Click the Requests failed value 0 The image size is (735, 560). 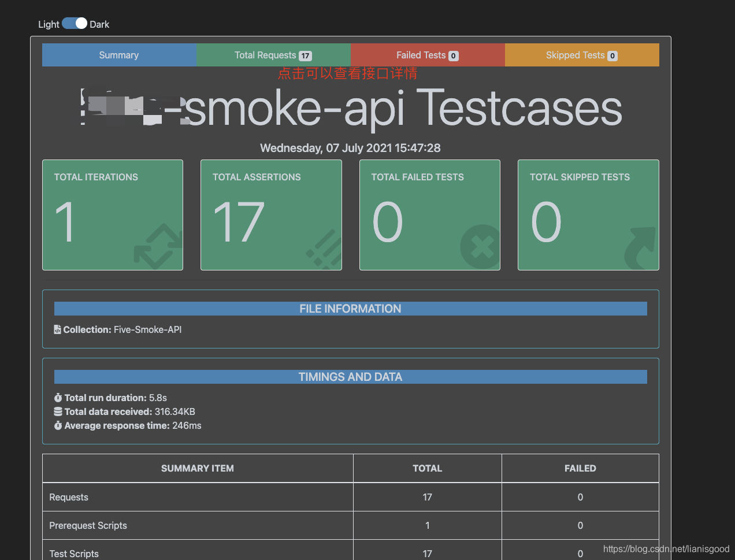click(x=580, y=497)
